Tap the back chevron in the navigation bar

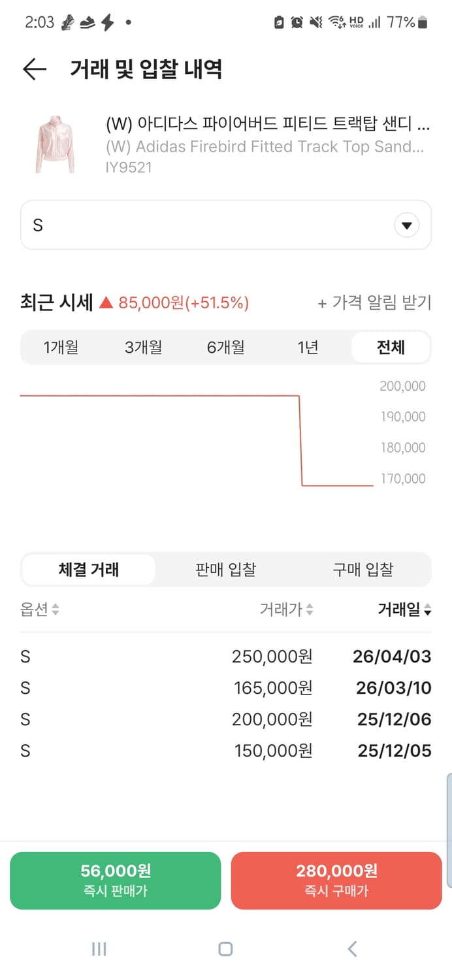click(x=352, y=949)
